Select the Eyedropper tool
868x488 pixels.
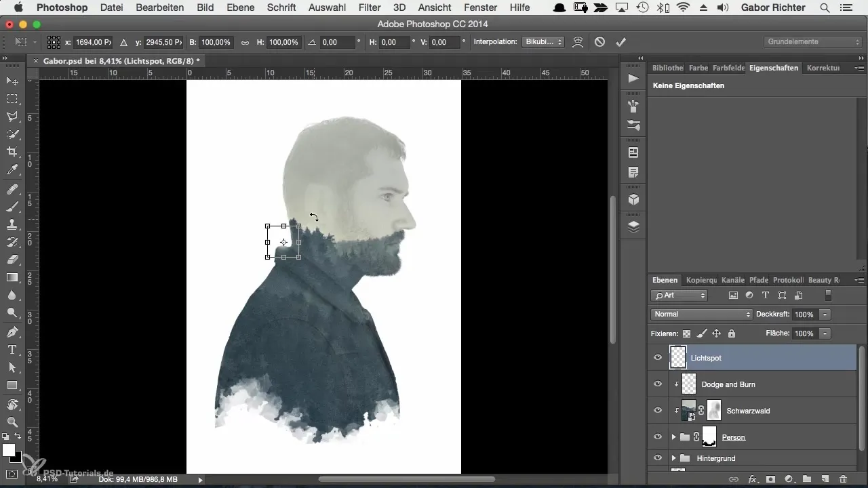click(x=12, y=169)
